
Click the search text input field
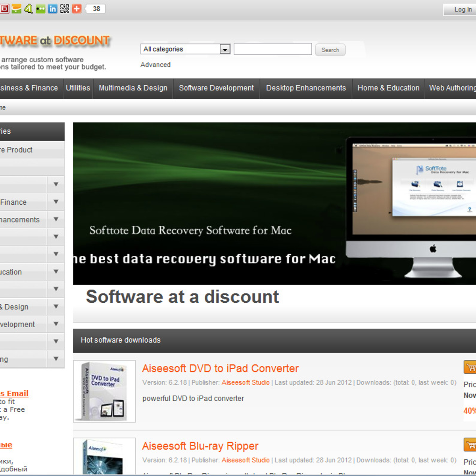coord(273,49)
